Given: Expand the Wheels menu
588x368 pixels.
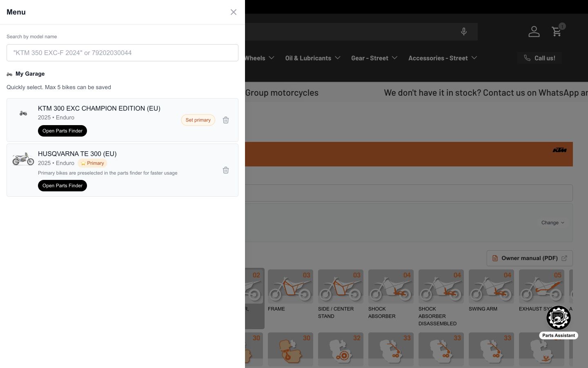Looking at the screenshot, I should click(259, 58).
